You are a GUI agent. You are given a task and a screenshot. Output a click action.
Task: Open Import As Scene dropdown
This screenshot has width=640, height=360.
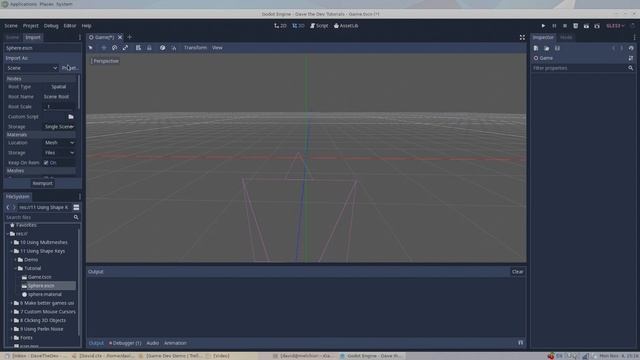pyautogui.click(x=32, y=68)
